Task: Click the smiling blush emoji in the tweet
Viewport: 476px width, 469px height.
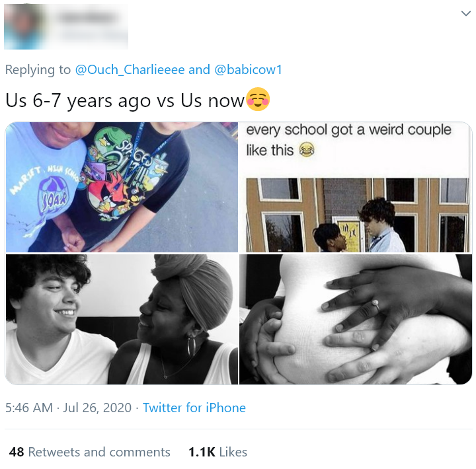Action: point(257,99)
